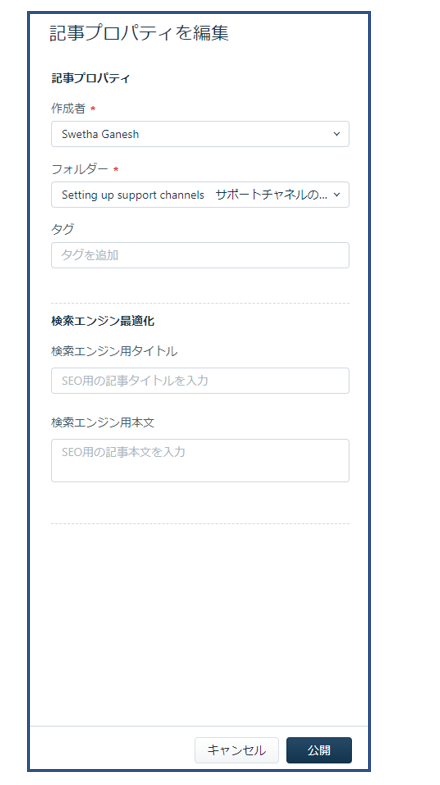Click the 検索エンジン最適化 section heading
This screenshot has height=785, width=440.
(x=103, y=321)
